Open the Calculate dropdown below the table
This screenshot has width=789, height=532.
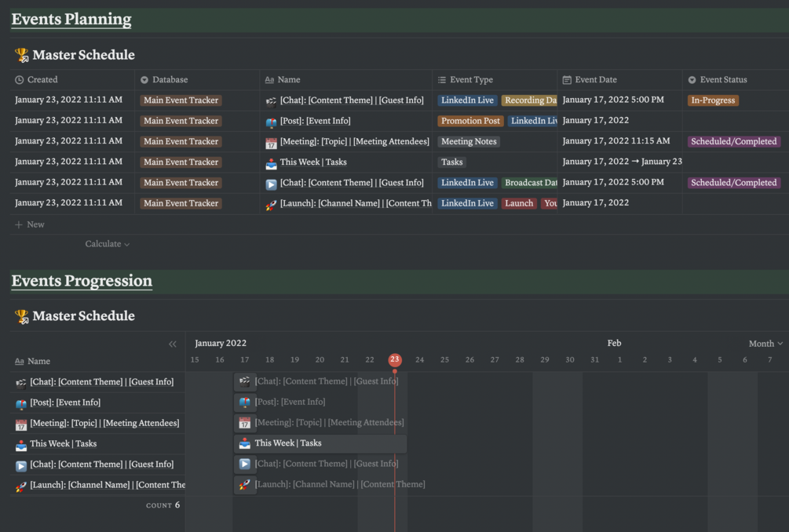108,244
